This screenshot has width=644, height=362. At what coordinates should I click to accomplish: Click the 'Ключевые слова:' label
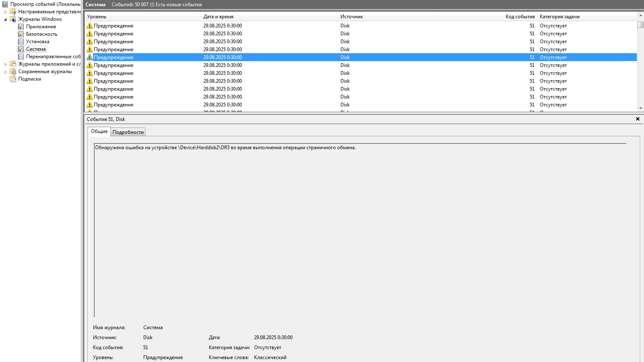coord(229,357)
